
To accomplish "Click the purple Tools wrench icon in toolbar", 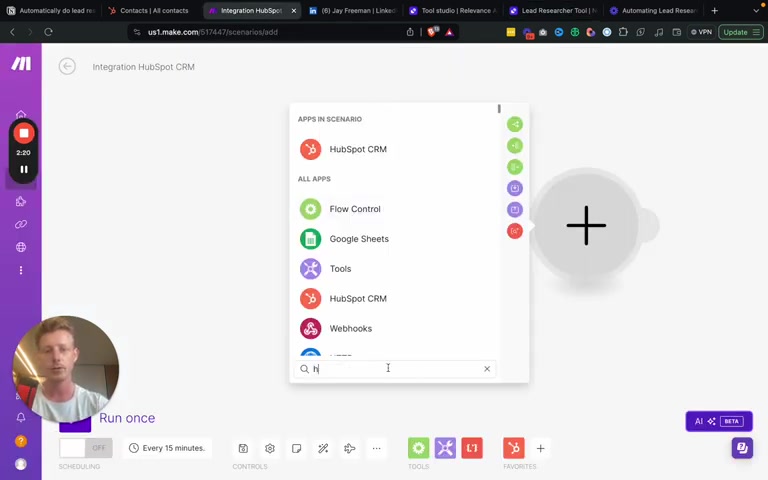I will point(445,448).
